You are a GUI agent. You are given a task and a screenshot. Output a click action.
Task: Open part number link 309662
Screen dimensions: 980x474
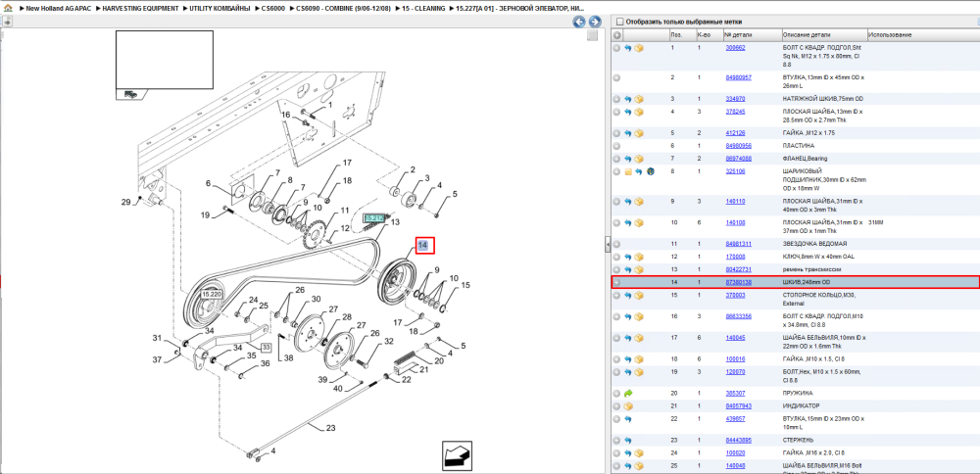[x=735, y=47]
